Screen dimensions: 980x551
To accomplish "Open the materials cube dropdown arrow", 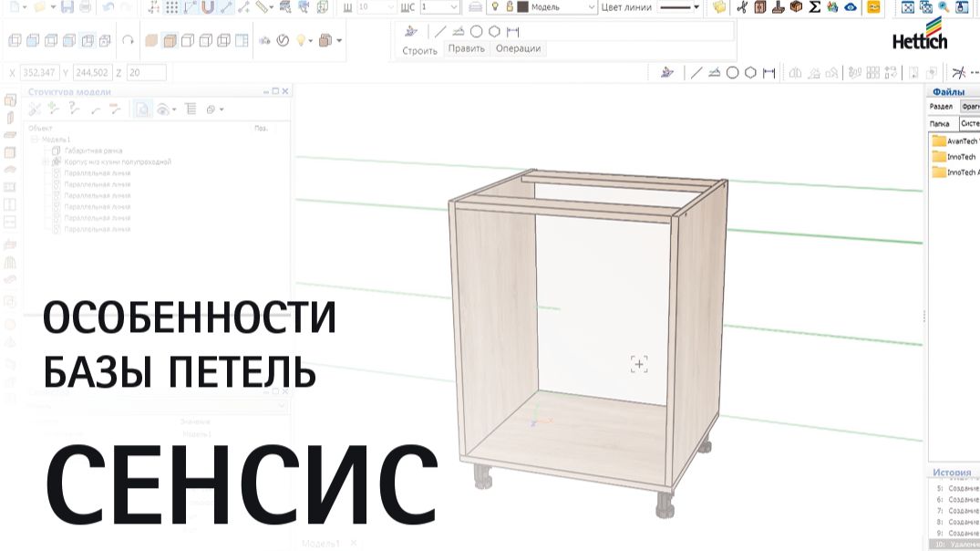I will coord(339,41).
